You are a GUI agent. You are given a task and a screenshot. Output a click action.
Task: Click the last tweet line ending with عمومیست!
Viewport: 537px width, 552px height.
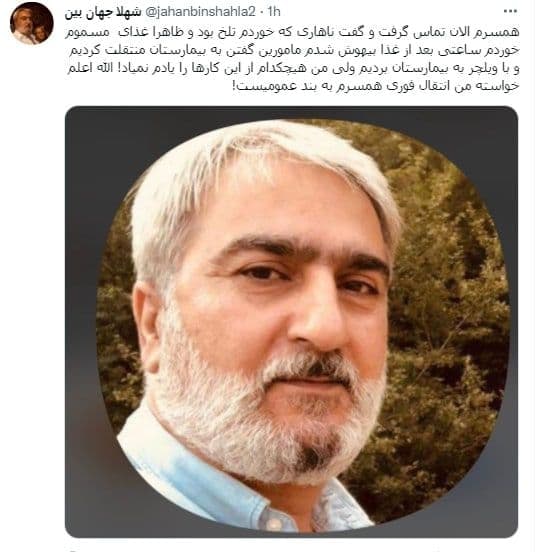tap(376, 87)
